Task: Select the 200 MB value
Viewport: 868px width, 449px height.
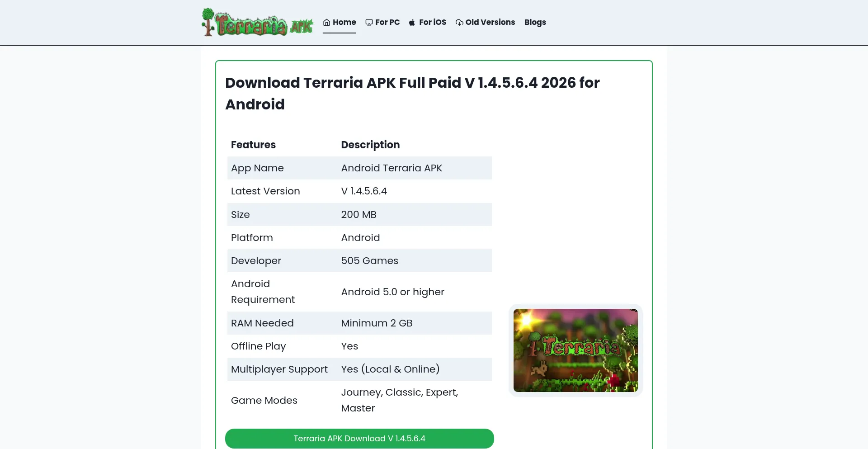Action: (x=359, y=215)
